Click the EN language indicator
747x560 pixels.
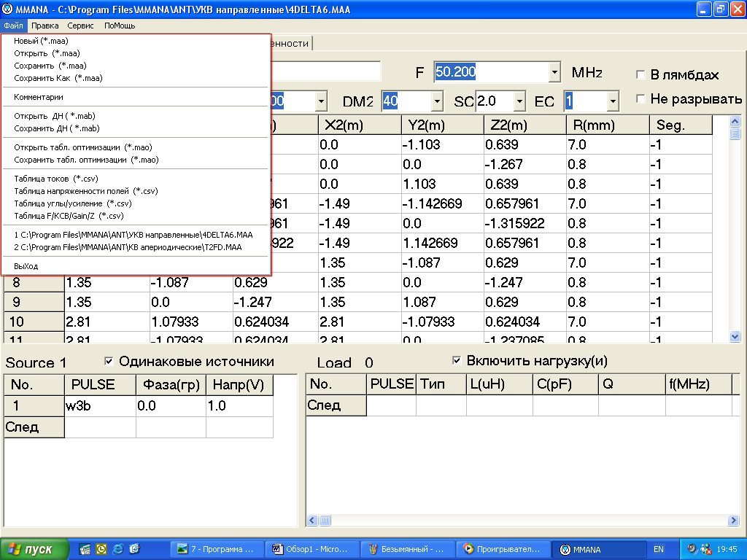[659, 549]
